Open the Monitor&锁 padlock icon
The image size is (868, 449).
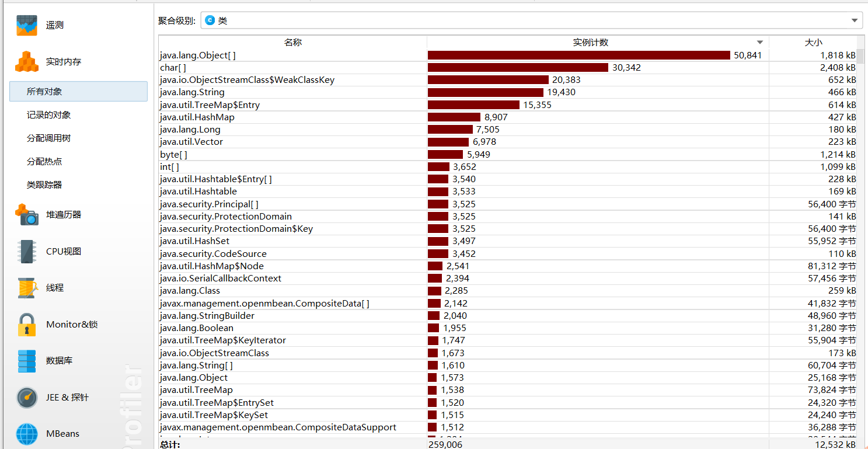[27, 324]
